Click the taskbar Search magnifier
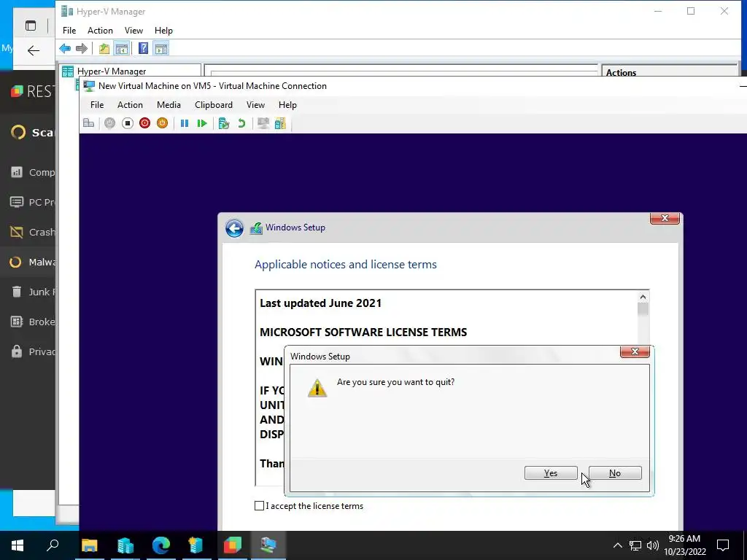 coord(53,545)
